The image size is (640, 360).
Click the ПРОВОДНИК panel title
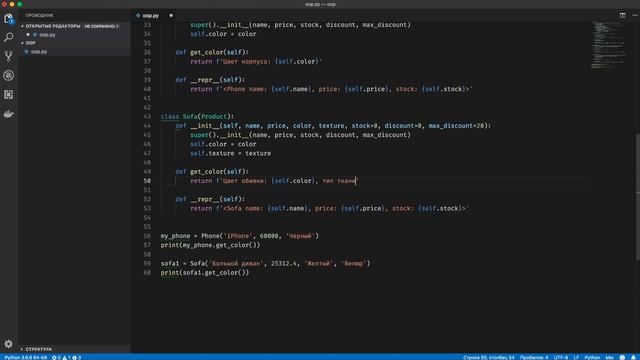(x=39, y=16)
